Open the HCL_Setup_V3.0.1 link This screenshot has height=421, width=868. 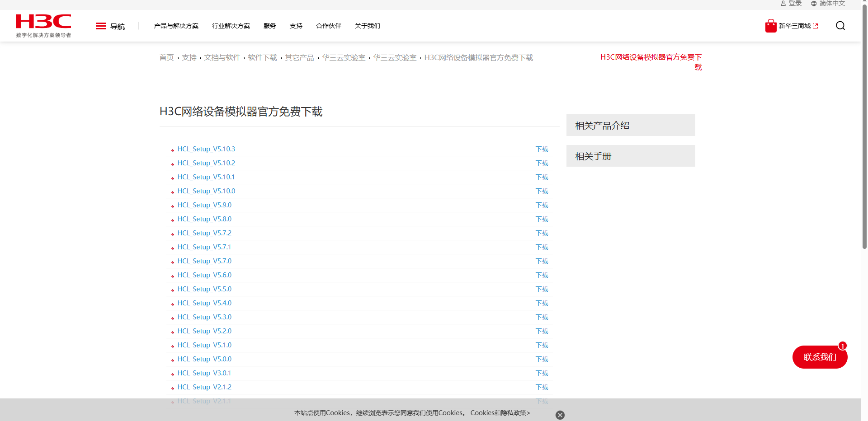pyautogui.click(x=204, y=373)
